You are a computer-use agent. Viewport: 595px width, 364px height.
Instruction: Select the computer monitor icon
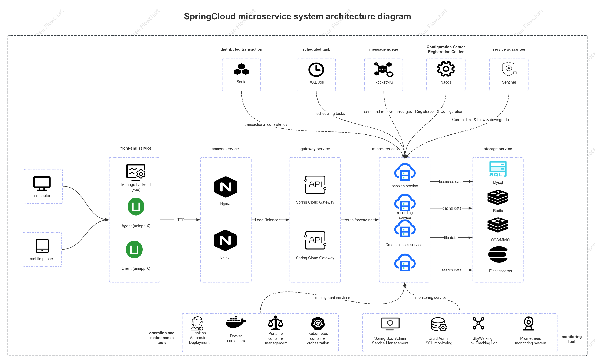point(42,184)
